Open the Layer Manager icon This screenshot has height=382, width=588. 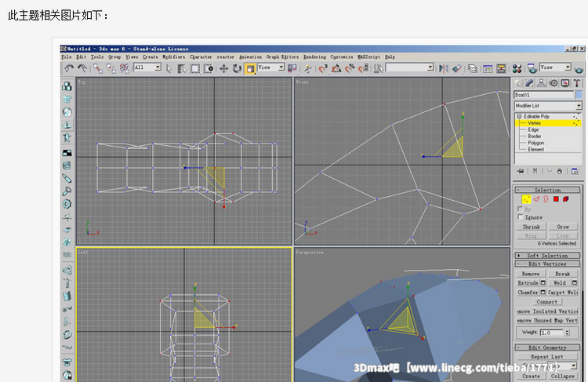click(x=473, y=68)
